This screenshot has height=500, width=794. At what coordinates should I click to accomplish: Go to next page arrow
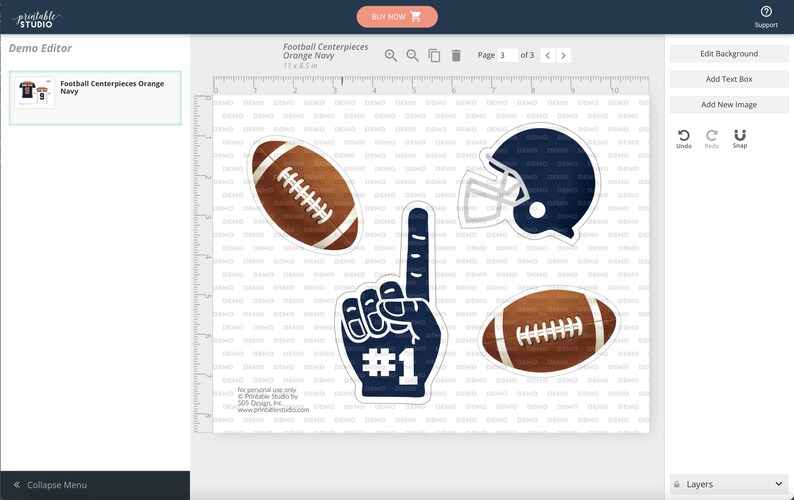tap(563, 55)
